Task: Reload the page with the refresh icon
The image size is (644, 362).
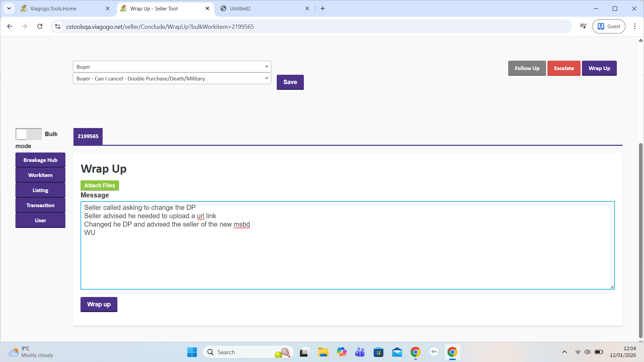Action: coord(40,26)
